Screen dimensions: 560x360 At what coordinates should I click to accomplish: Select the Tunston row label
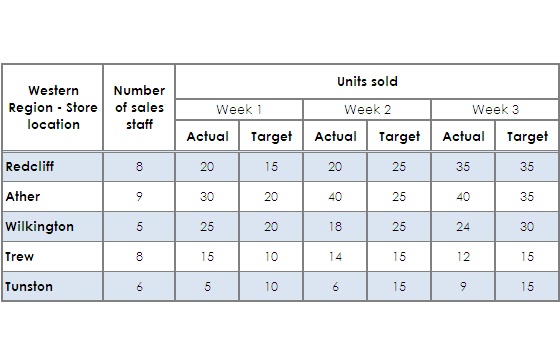coord(52,286)
